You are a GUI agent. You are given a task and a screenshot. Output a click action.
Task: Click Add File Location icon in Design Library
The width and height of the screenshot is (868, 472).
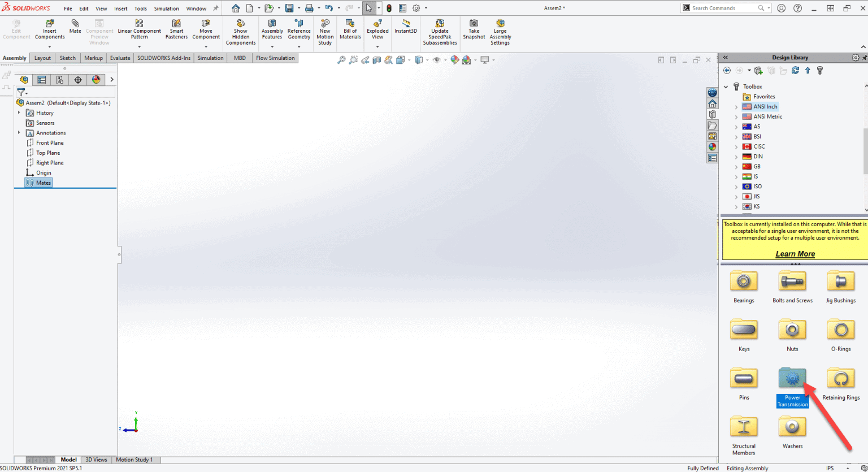(758, 70)
